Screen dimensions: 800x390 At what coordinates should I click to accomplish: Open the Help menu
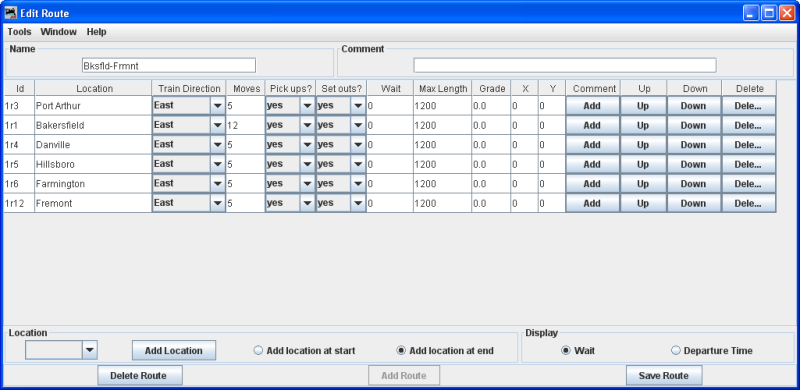coord(96,32)
